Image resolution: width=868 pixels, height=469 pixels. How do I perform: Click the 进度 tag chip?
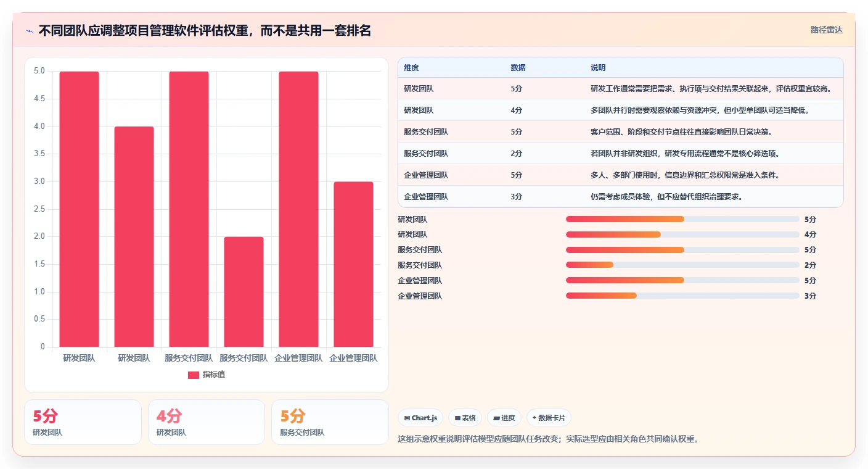tap(504, 418)
